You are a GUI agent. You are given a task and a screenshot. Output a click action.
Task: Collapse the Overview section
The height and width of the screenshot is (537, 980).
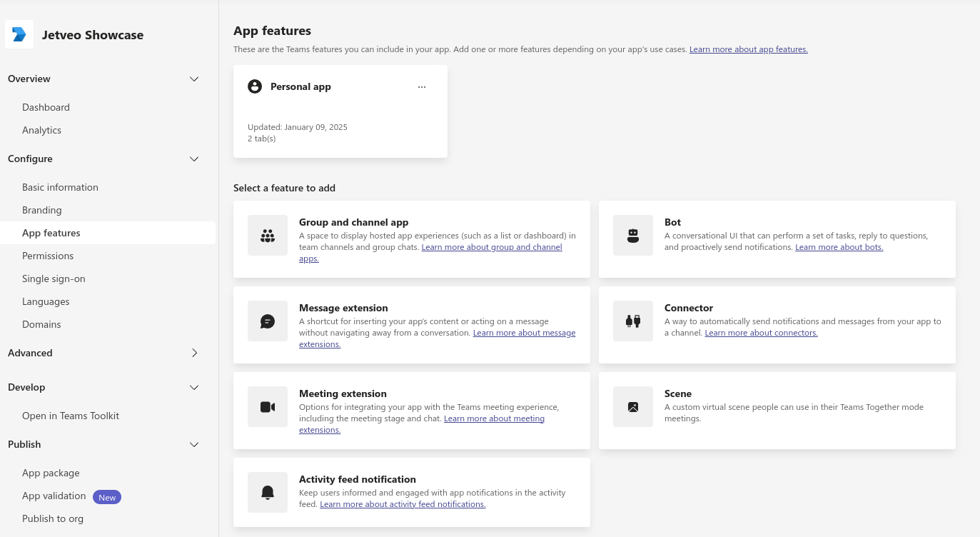pos(194,79)
